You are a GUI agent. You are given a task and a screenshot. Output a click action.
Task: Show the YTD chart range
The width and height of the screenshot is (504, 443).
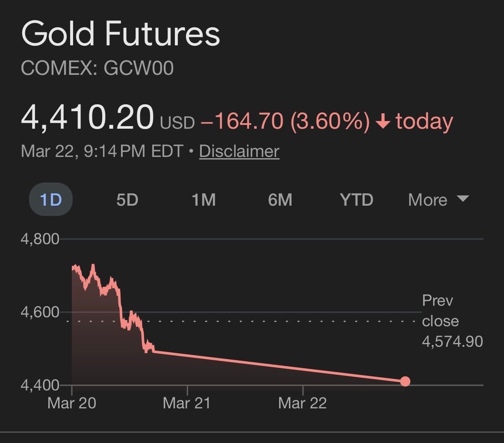tap(356, 200)
